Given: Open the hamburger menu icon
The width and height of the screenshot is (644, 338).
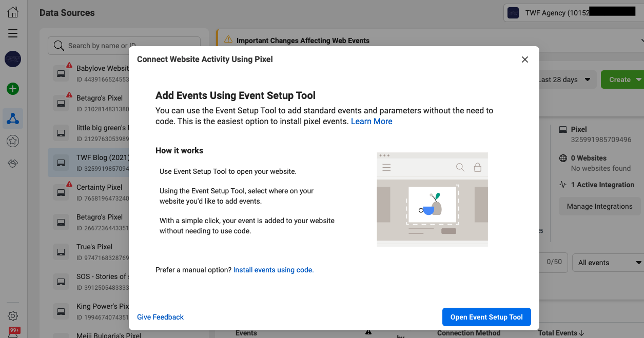Looking at the screenshot, I should (13, 33).
